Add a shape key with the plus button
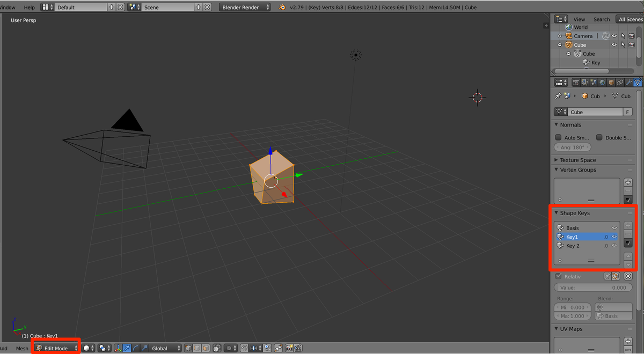Screen dimensions: 644x354 [627, 226]
